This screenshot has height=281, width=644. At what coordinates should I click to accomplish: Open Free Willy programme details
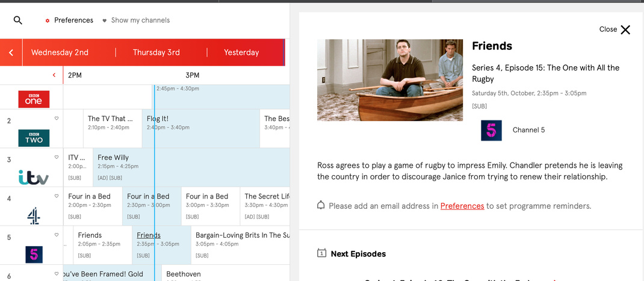191,168
